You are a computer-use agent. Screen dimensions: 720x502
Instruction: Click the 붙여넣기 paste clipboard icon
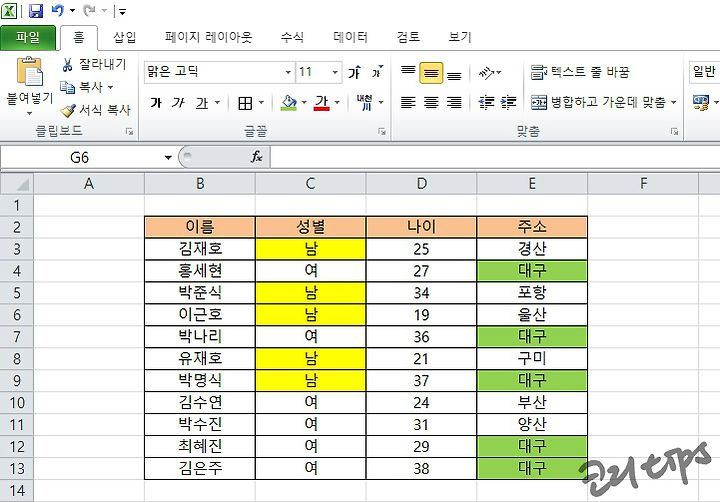tap(29, 72)
